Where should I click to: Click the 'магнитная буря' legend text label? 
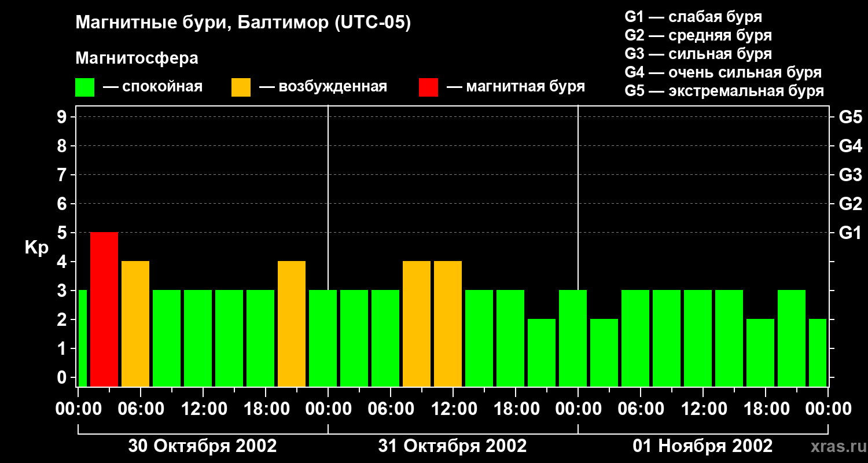(525, 87)
